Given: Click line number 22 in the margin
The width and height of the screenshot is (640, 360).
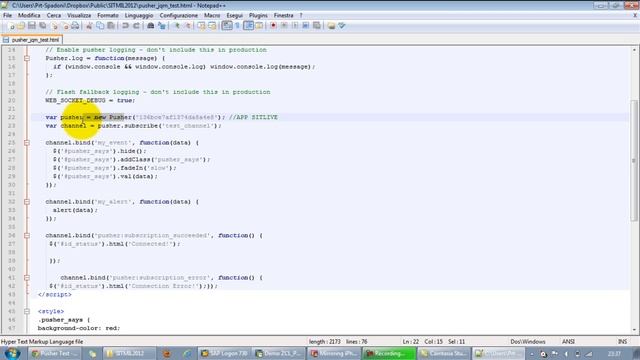Looking at the screenshot, I should pyautogui.click(x=11, y=117).
